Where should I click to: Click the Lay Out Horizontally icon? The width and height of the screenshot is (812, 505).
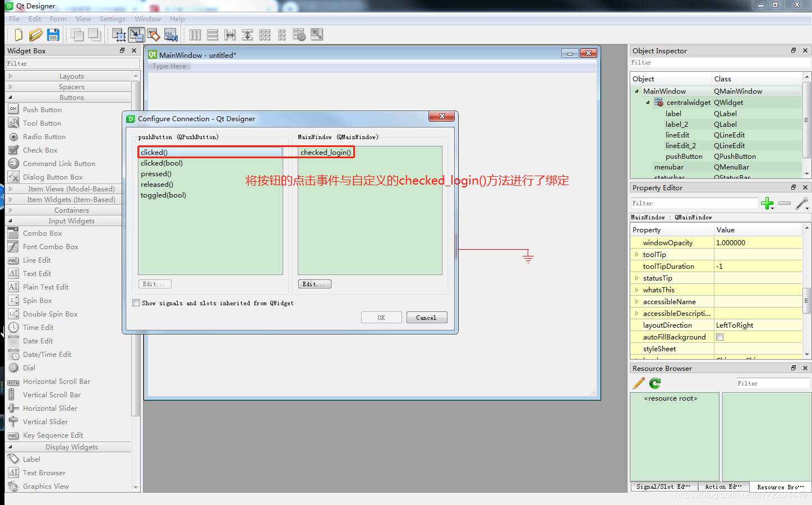195,35
